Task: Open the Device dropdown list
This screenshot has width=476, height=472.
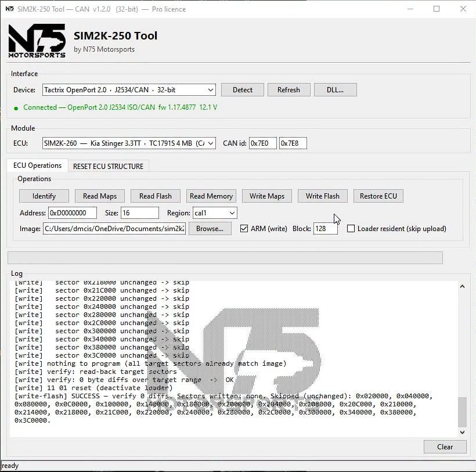Action: click(211, 90)
